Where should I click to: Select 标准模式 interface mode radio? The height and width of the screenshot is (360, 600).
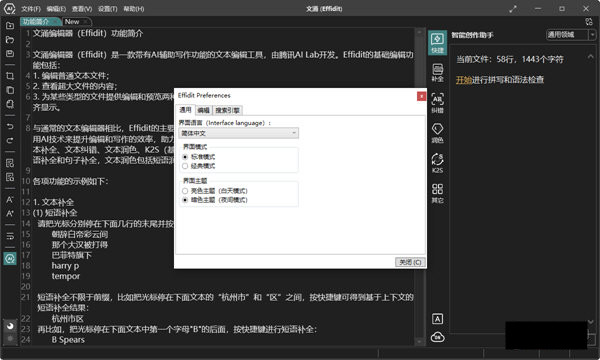click(185, 157)
